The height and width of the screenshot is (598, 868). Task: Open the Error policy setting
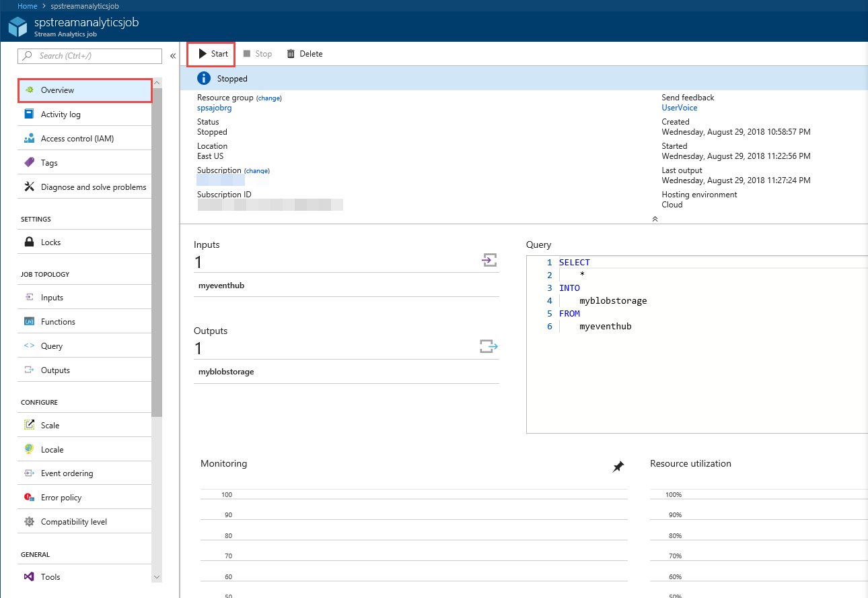61,498
